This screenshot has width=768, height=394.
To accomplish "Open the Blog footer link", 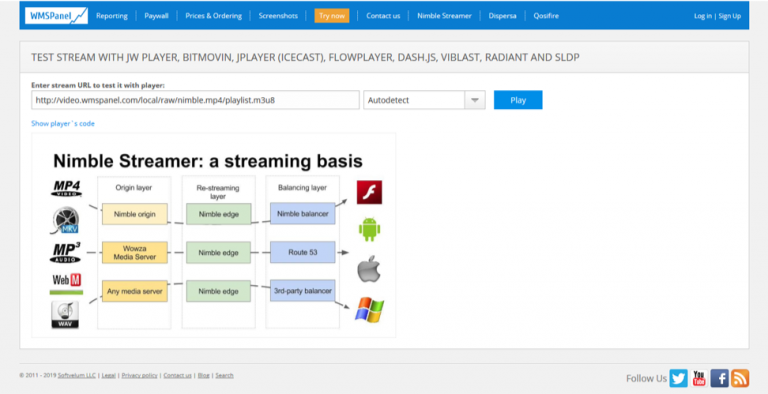I will point(204,375).
